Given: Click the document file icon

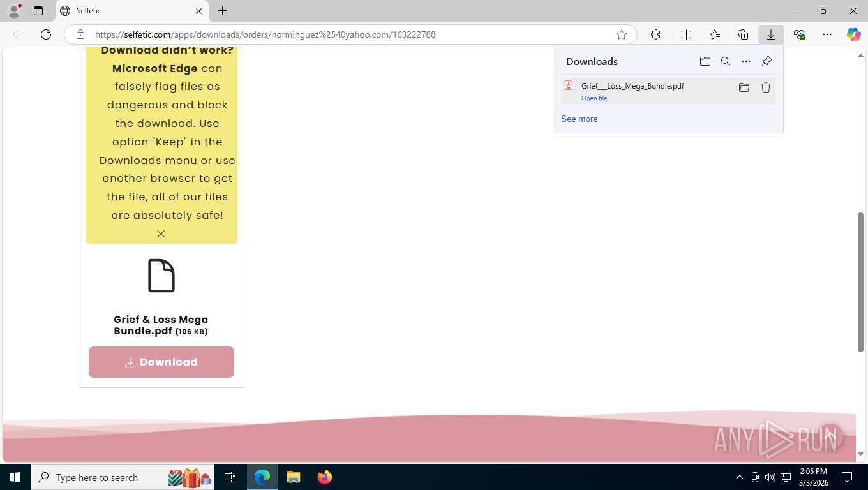Looking at the screenshot, I should click(161, 276).
